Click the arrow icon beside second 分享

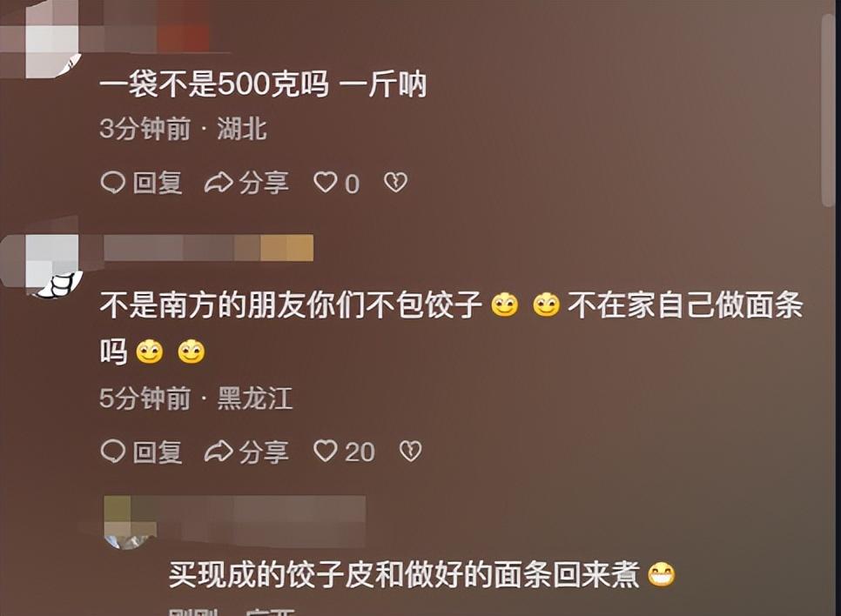tap(219, 452)
